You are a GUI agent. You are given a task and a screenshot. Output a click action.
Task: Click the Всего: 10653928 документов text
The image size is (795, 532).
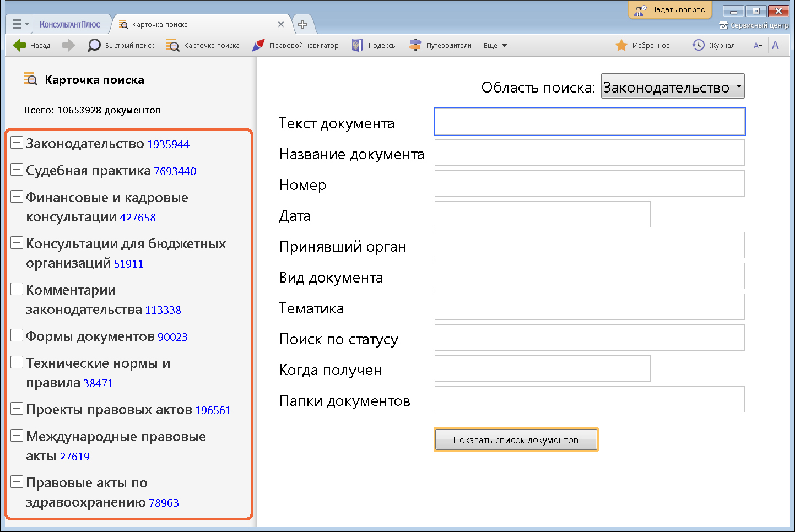93,110
